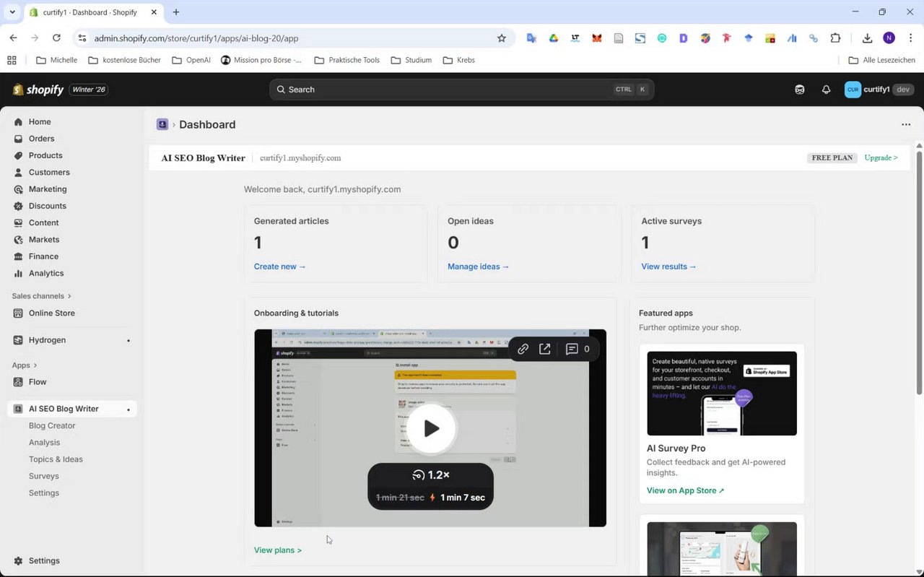Open the notifications bell
Image resolution: width=924 pixels, height=577 pixels.
coord(826,90)
